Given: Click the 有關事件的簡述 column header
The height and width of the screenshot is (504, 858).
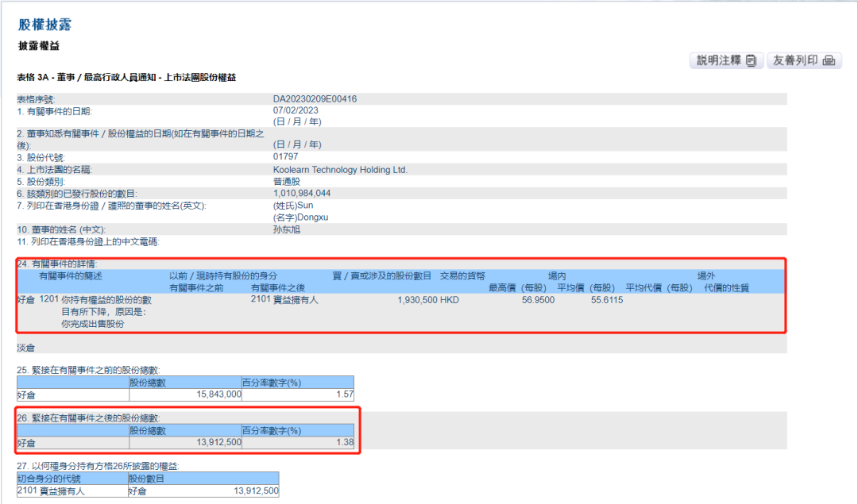Looking at the screenshot, I should click(x=71, y=276).
